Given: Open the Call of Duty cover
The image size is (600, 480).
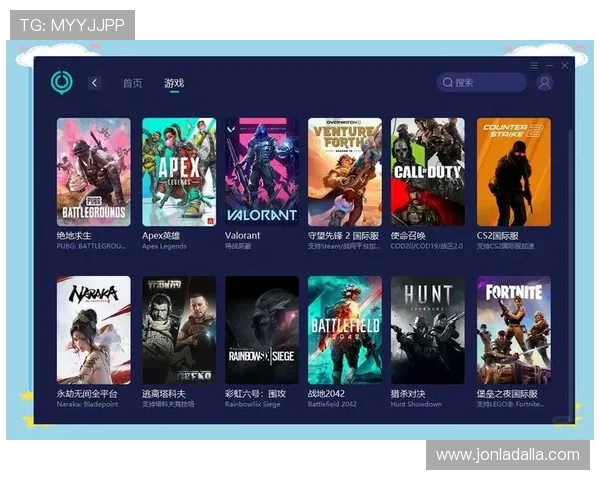Looking at the screenshot, I should tap(428, 172).
